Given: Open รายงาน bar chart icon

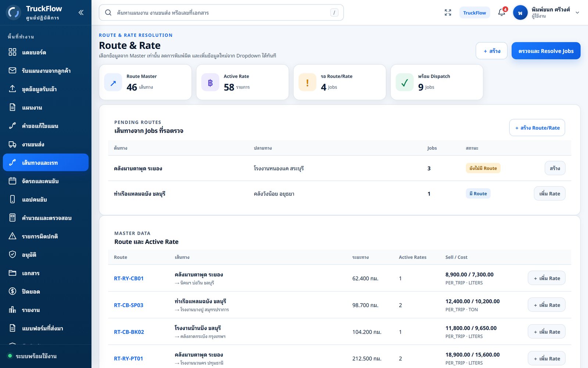Looking at the screenshot, I should pos(12,309).
